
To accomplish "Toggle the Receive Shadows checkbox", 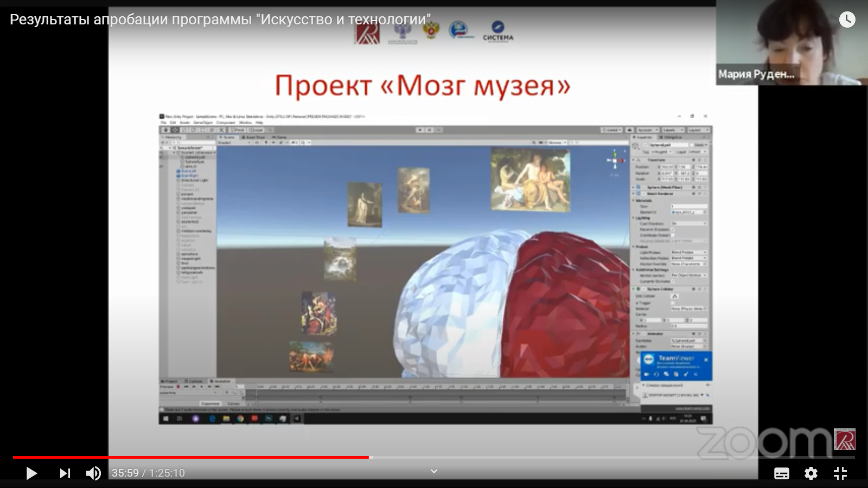I will click(673, 229).
